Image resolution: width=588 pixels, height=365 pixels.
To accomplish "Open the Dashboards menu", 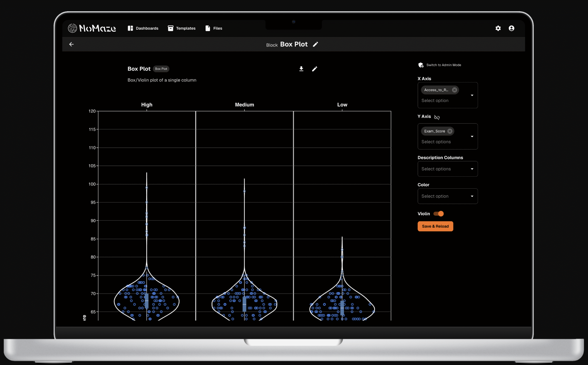I will pyautogui.click(x=143, y=28).
